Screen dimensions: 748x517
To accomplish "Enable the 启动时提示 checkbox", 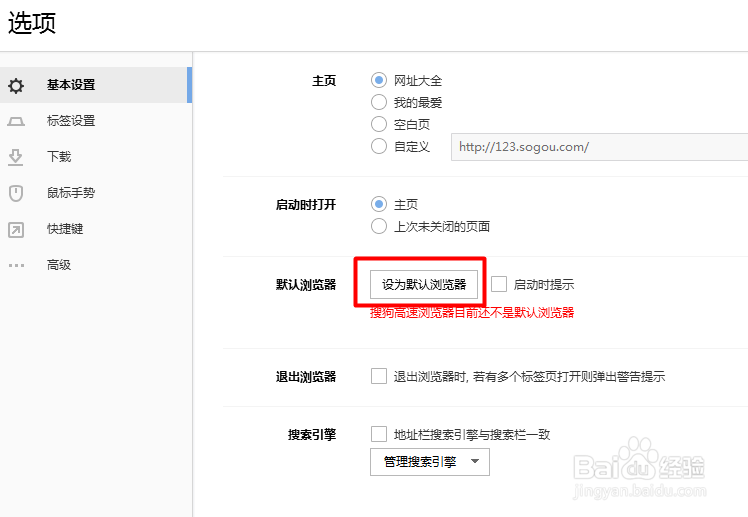I will pos(499,284).
